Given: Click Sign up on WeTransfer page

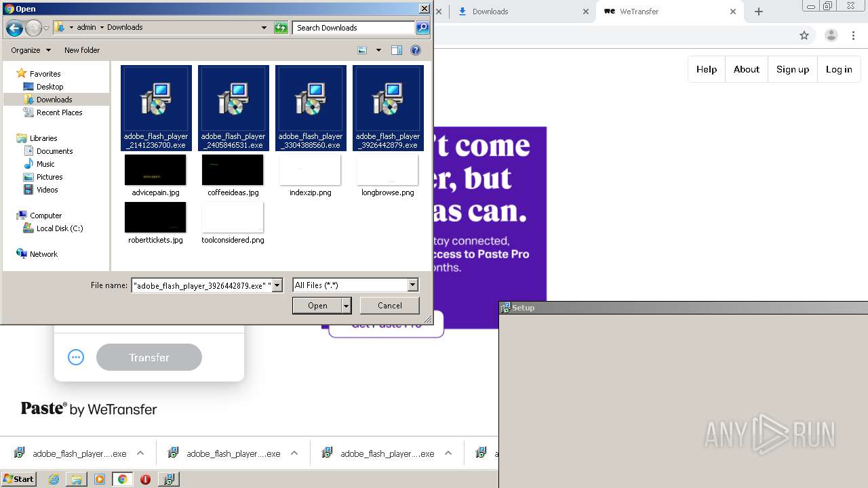Looking at the screenshot, I should point(793,69).
